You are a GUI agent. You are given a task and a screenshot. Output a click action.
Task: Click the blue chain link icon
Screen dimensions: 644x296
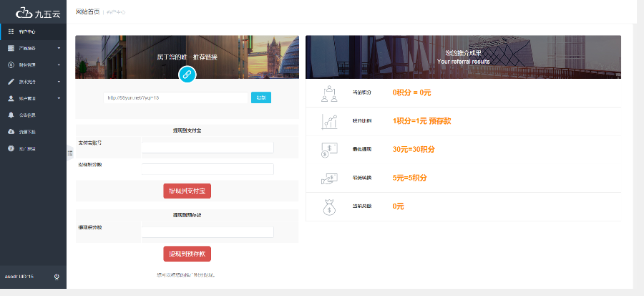pos(187,74)
